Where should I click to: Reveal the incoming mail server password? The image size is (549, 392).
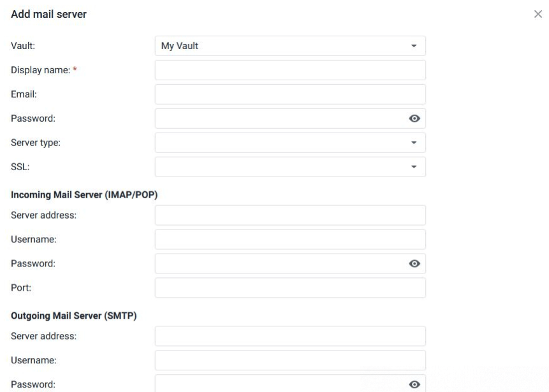click(414, 264)
